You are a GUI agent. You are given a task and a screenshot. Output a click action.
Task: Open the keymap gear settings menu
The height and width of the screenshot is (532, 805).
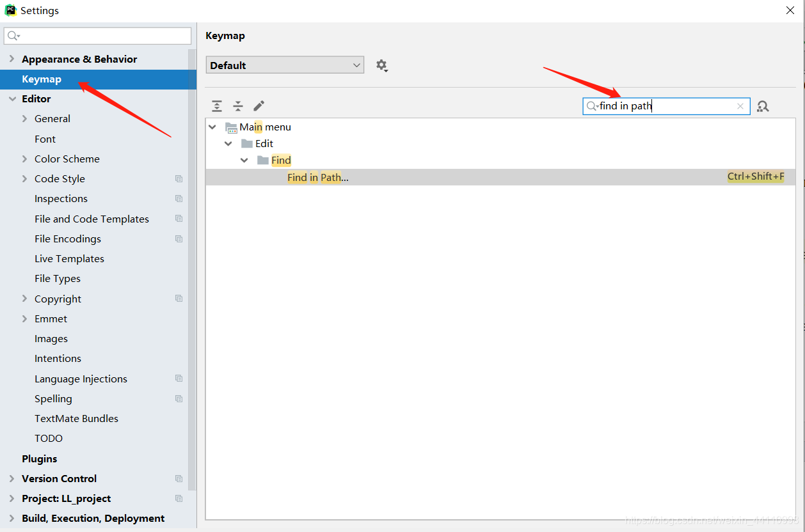pos(381,65)
